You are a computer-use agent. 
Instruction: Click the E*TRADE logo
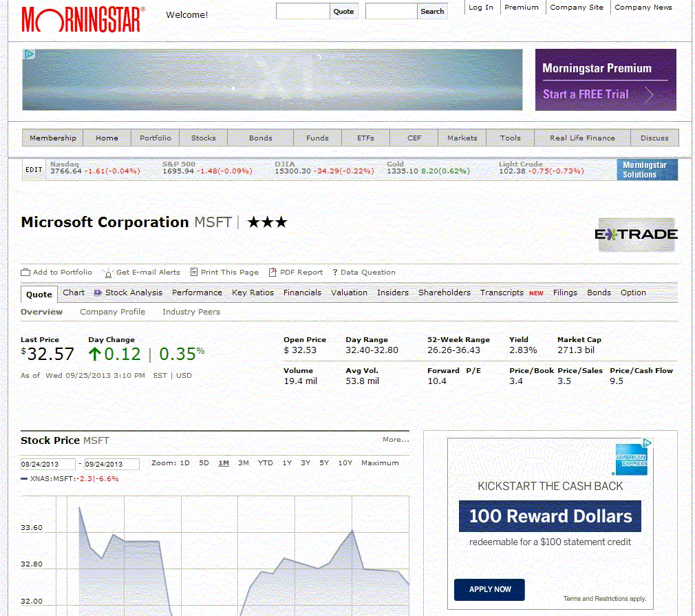[637, 235]
